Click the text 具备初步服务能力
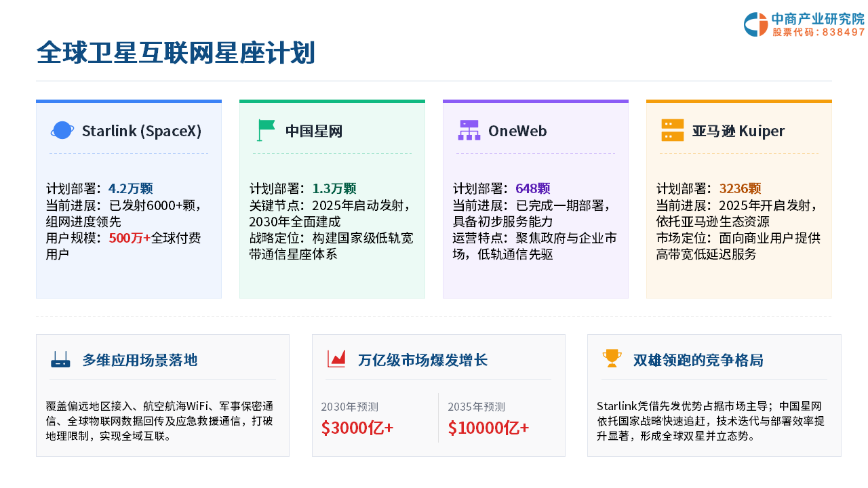Image resolution: width=868 pixels, height=488 pixels. tap(503, 222)
